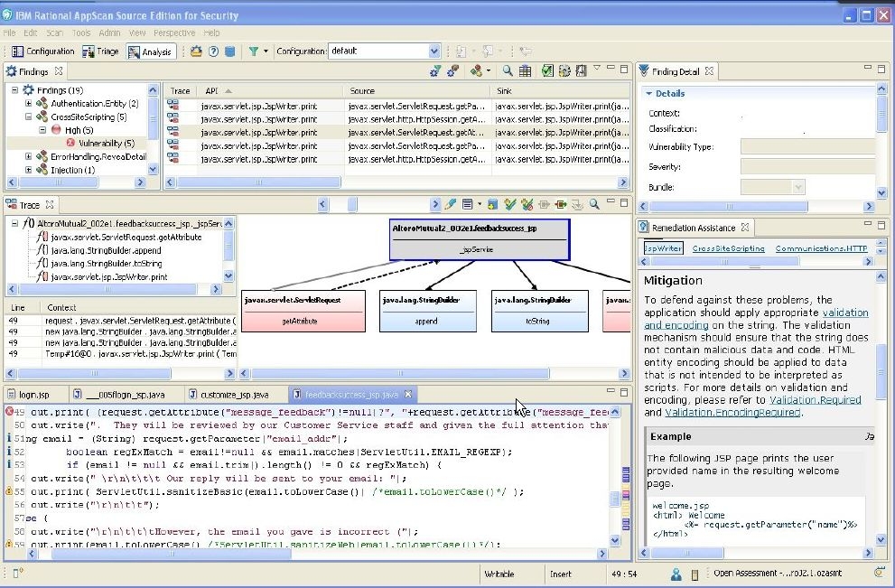The width and height of the screenshot is (895, 588).
Task: Open the Configuration perspective
Action: [x=43, y=51]
